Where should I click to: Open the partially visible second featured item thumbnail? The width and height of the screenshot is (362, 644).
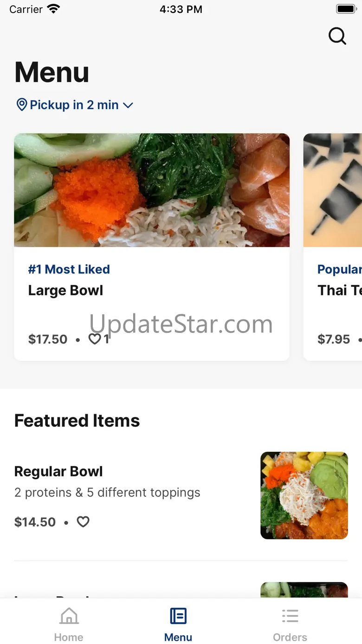[304, 590]
